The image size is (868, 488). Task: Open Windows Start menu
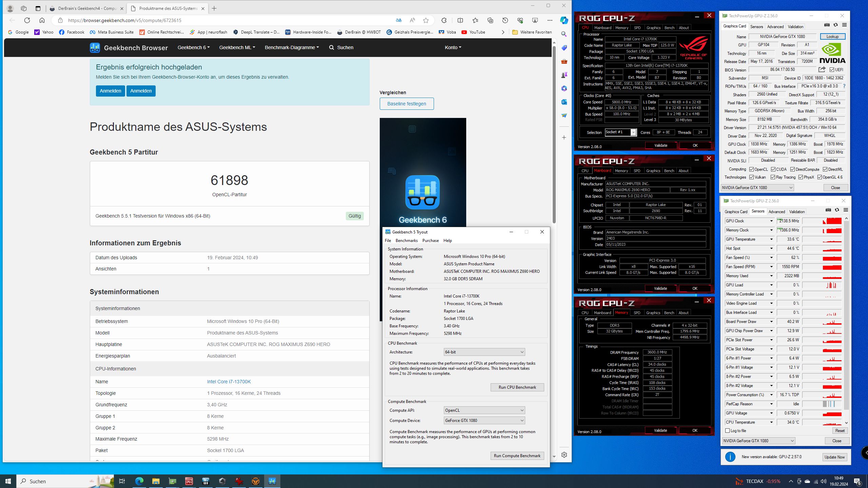coord(8,481)
